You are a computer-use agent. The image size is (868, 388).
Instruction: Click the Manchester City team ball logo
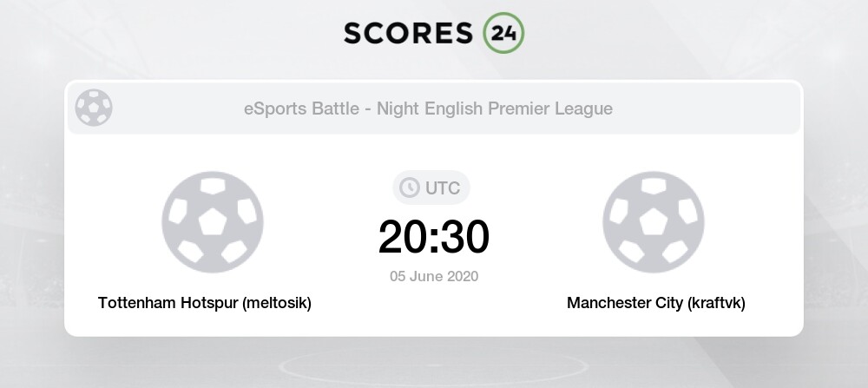point(653,222)
